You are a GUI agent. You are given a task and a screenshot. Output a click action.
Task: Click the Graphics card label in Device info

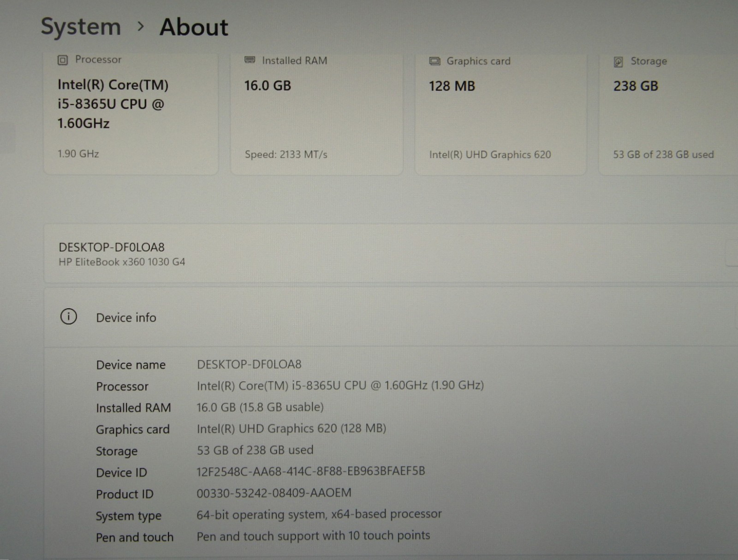133,430
